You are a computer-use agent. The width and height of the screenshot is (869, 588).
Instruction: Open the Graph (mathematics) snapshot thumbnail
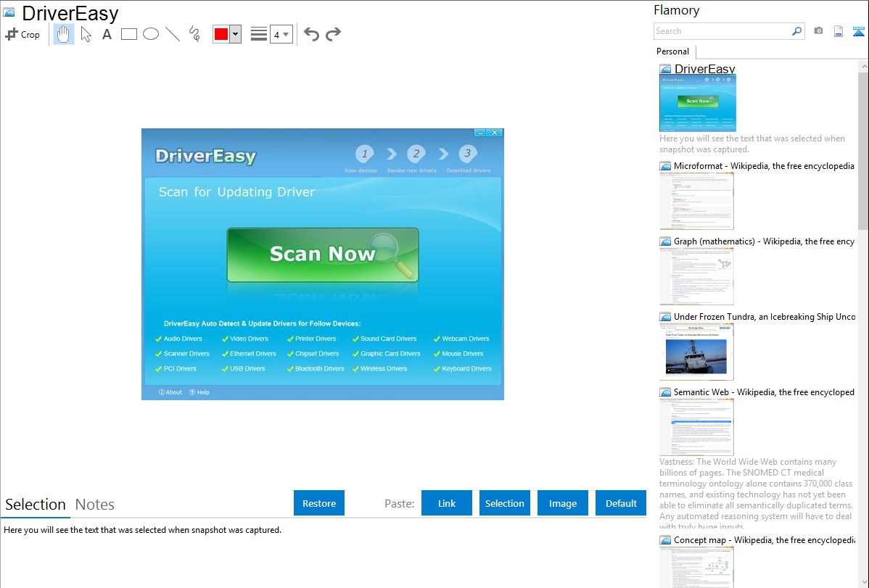(696, 276)
